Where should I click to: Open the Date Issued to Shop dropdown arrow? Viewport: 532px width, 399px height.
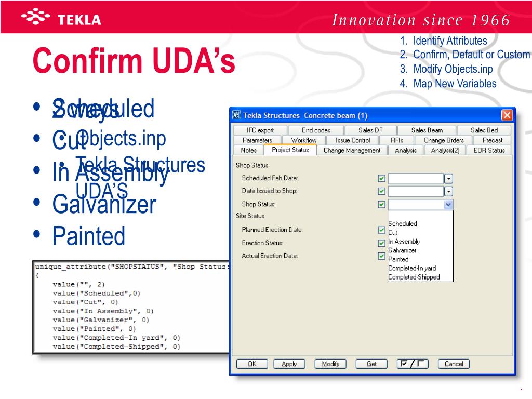(448, 191)
